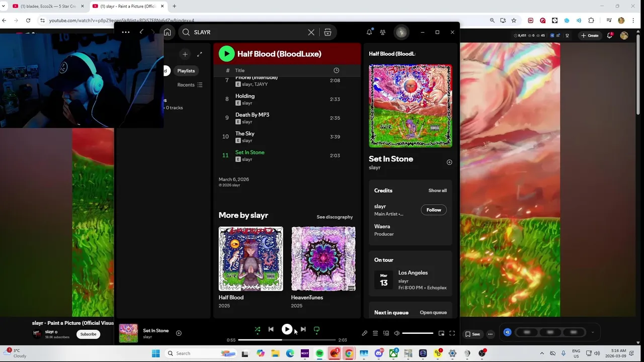Show all credits
Image resolution: width=644 pixels, height=362 pixels.
coord(437,191)
